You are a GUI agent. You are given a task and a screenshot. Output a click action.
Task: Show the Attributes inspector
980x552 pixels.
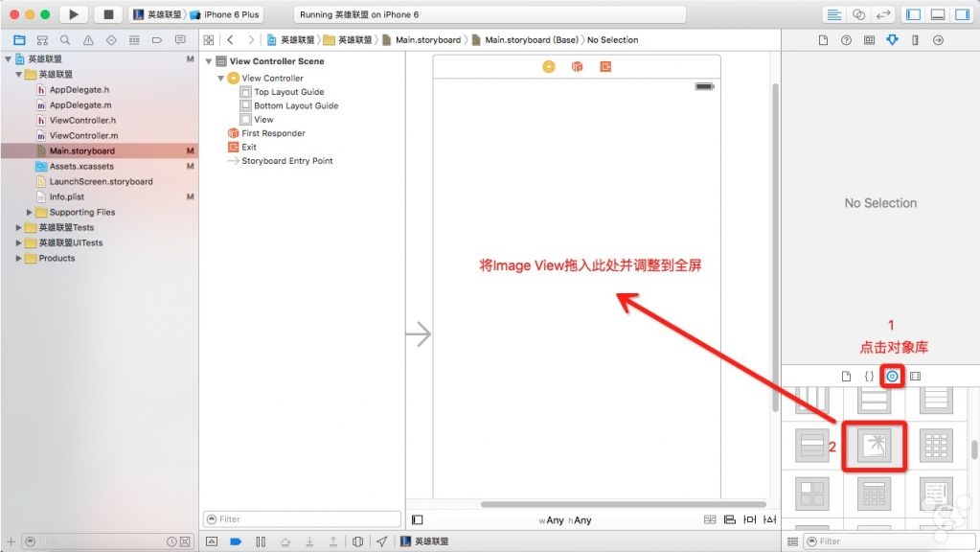click(x=892, y=40)
